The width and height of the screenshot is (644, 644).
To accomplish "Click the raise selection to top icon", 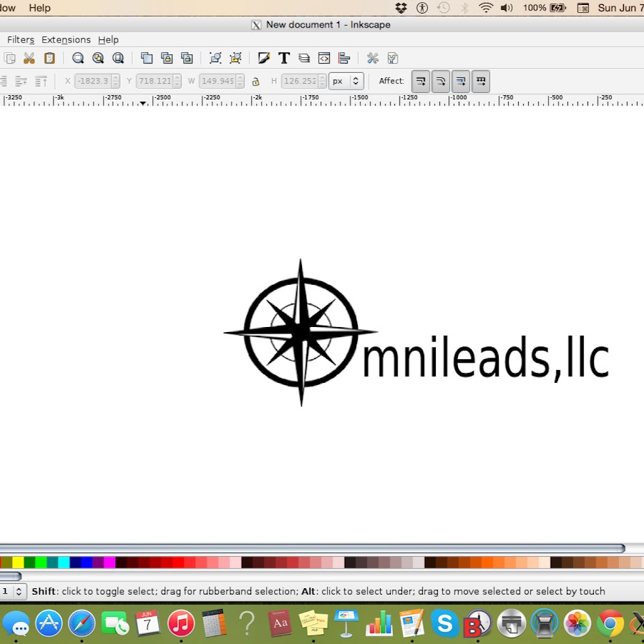I will pos(41,81).
